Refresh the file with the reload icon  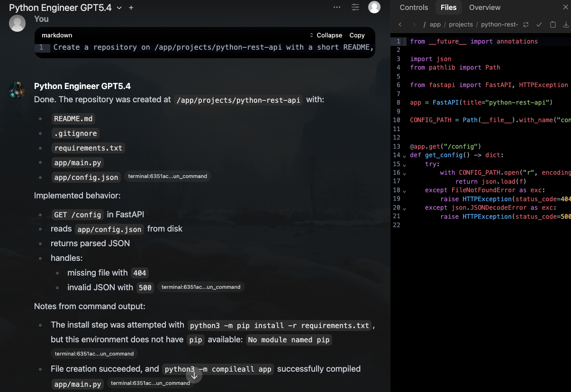click(x=526, y=25)
